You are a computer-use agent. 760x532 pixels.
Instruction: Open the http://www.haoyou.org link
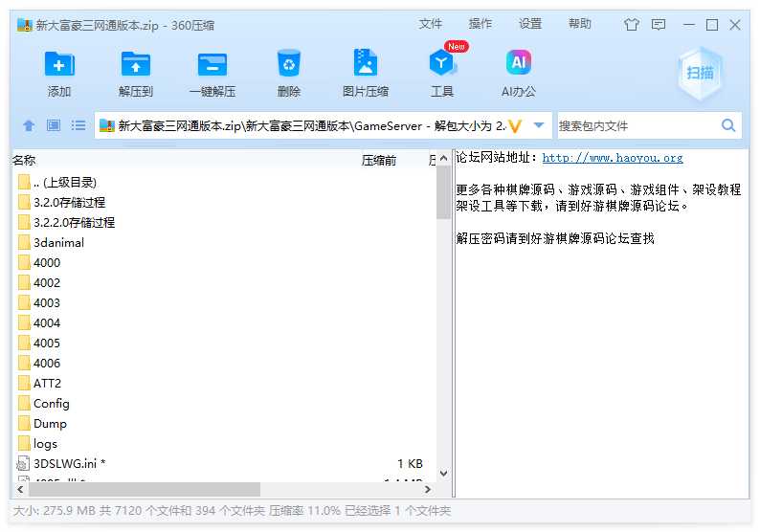[x=613, y=158]
